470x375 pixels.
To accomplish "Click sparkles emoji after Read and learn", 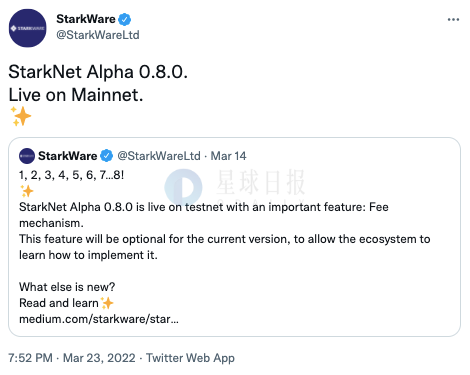I will point(107,303).
